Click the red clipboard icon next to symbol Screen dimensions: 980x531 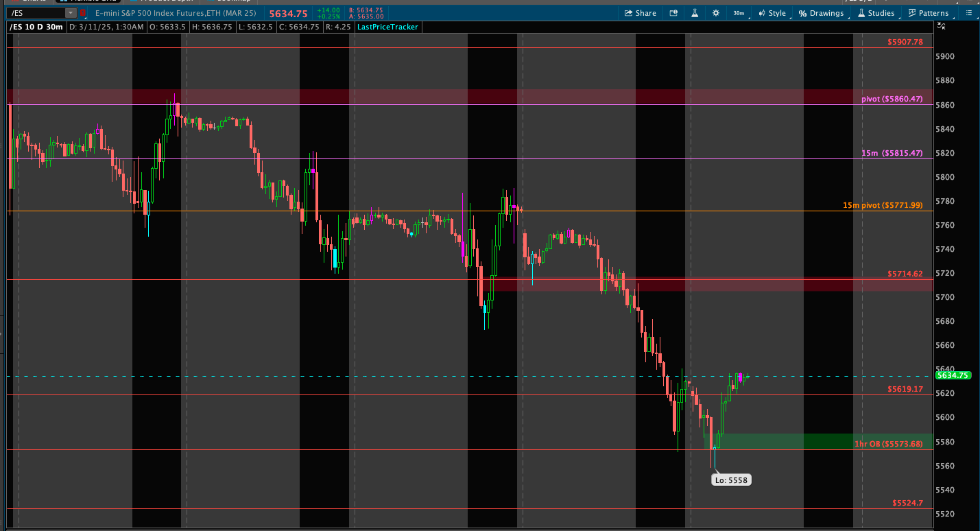(84, 13)
